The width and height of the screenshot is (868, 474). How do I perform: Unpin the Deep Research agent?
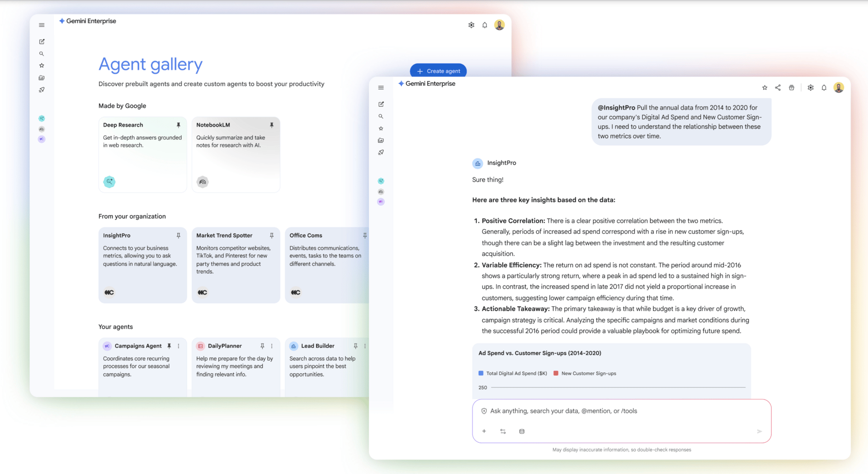point(179,125)
